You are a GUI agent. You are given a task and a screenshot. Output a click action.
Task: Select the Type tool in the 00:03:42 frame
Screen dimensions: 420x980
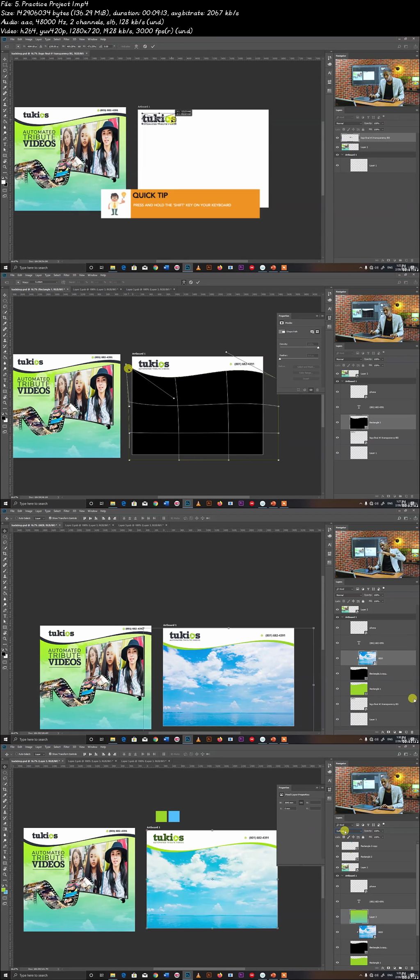(x=5, y=380)
